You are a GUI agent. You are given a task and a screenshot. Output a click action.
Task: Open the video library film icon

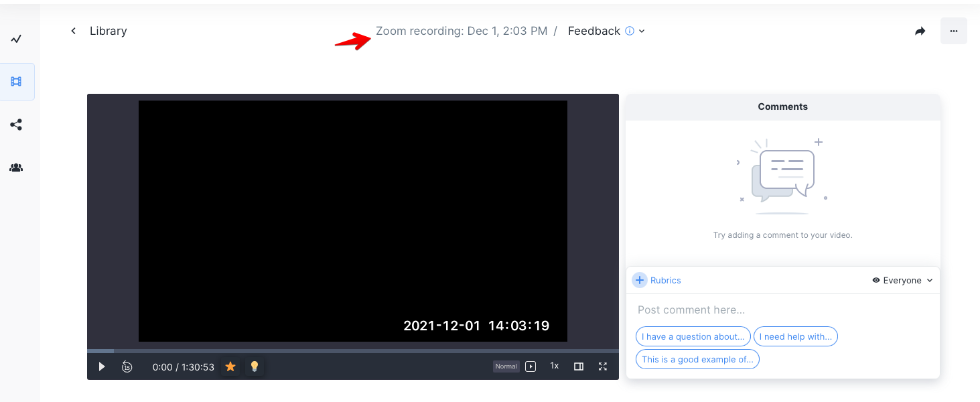coord(17,82)
